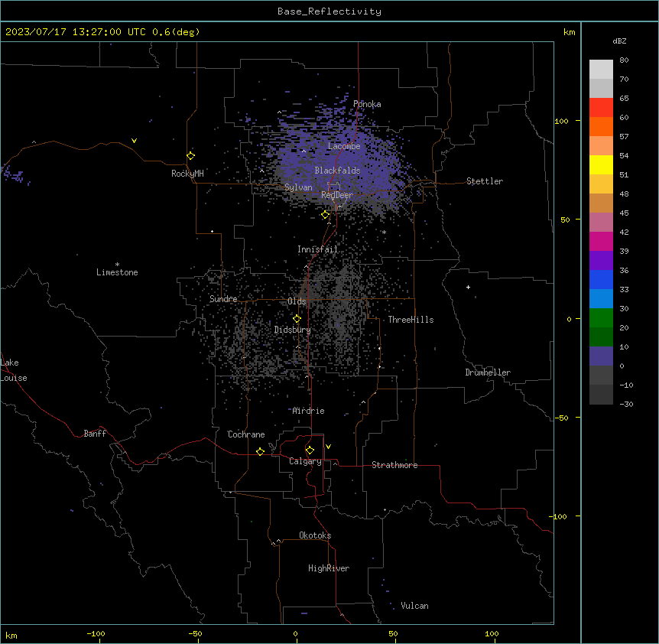Click the HighRiver town label
Image resolution: width=659 pixels, height=644 pixels.
coord(329,568)
